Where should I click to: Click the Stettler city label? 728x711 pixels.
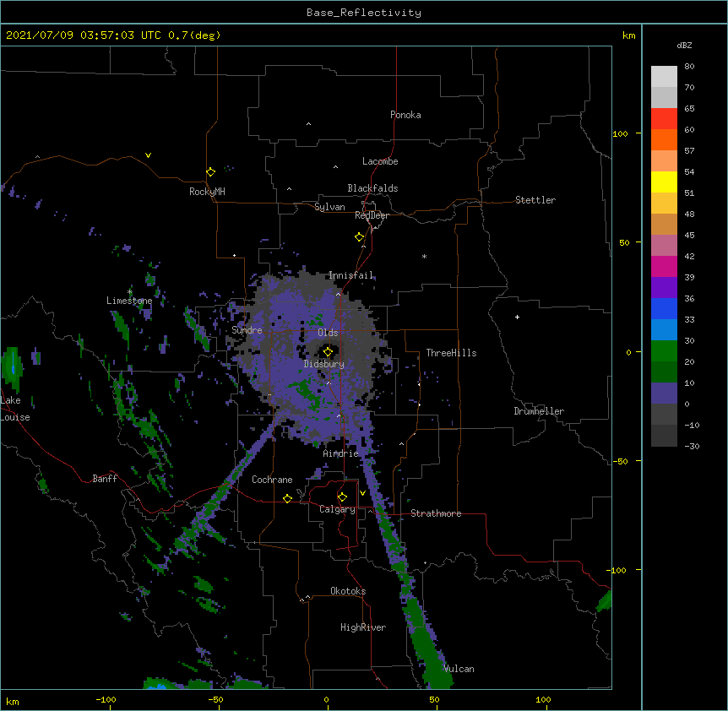click(x=535, y=200)
